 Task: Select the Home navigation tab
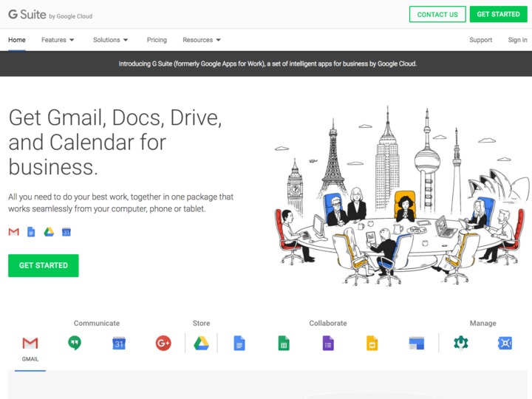pos(17,40)
